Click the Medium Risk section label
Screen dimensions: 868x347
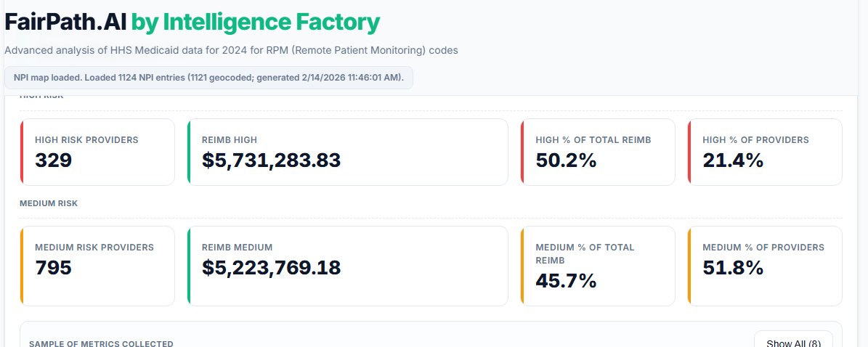[49, 203]
